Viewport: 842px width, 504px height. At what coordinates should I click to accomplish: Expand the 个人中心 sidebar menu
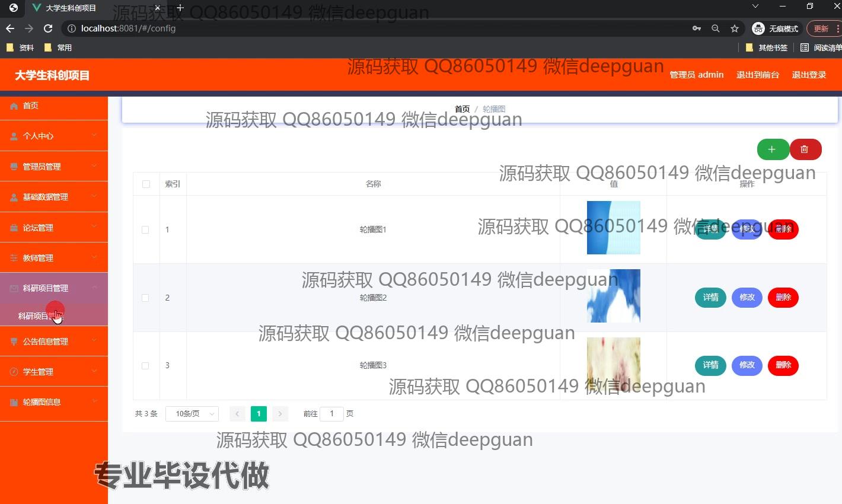[53, 136]
